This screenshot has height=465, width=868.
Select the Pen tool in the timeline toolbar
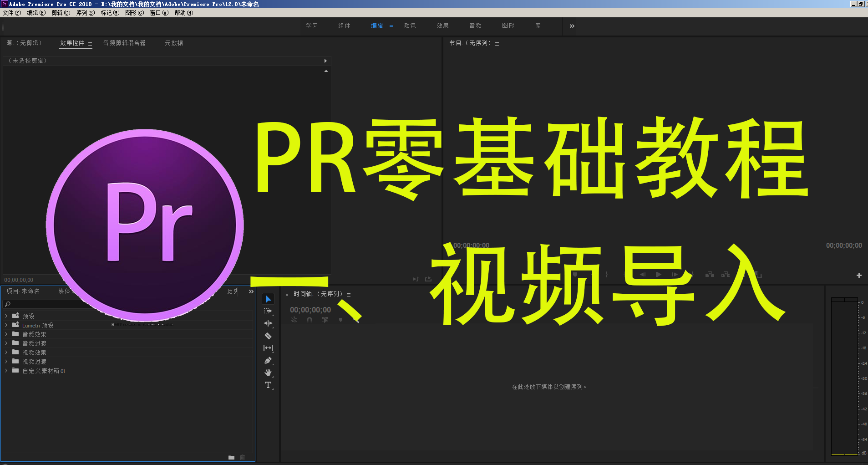click(268, 360)
